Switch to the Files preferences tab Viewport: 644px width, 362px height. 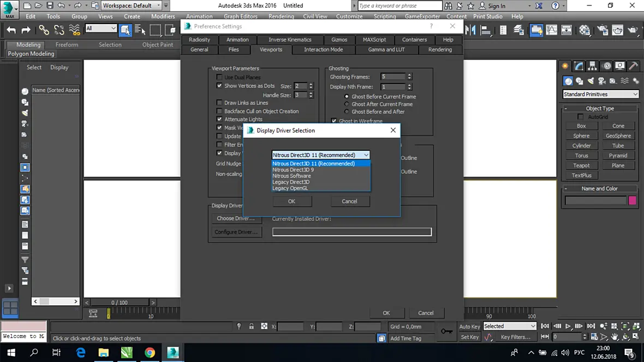(x=234, y=49)
